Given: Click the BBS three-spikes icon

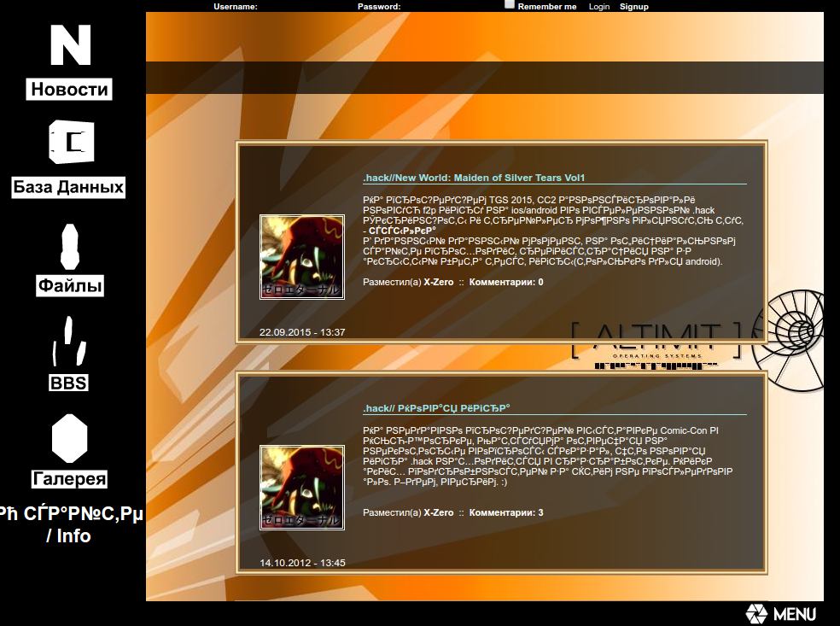Looking at the screenshot, I should pos(69,341).
